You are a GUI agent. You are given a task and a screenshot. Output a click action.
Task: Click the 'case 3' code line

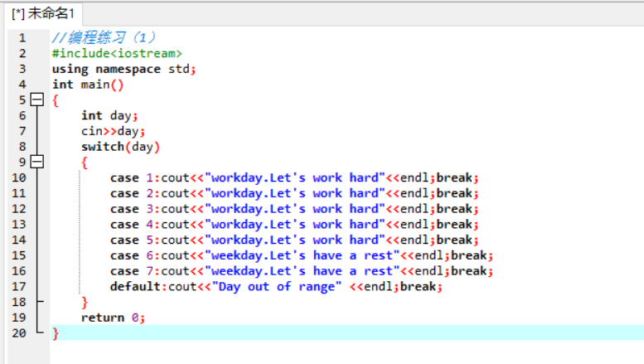294,209
